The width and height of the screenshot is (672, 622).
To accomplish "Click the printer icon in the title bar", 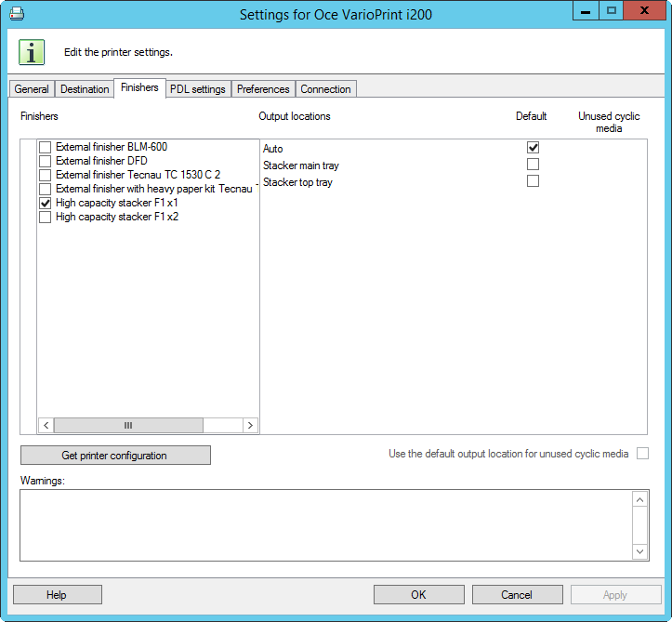I will 17,14.
